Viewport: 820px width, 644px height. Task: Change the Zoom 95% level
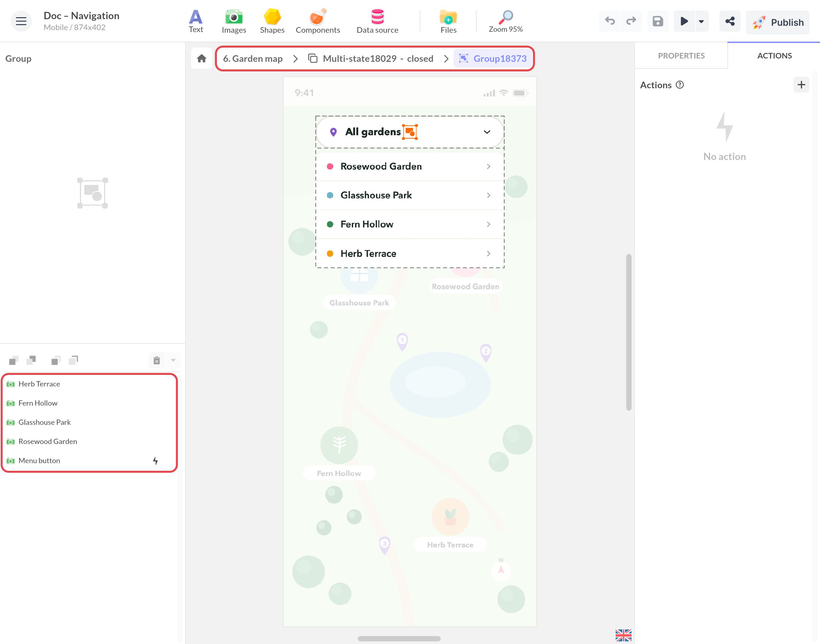tap(506, 21)
